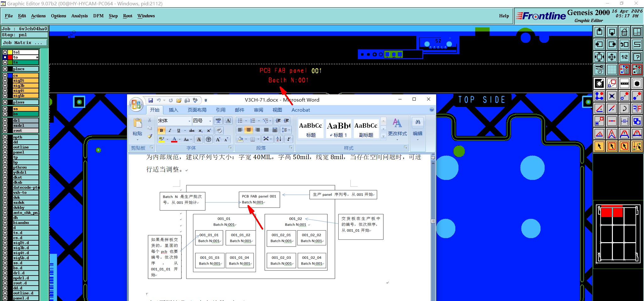This screenshot has height=301, width=644.
Task: Click red font color swatch in Word
Action: (x=174, y=139)
